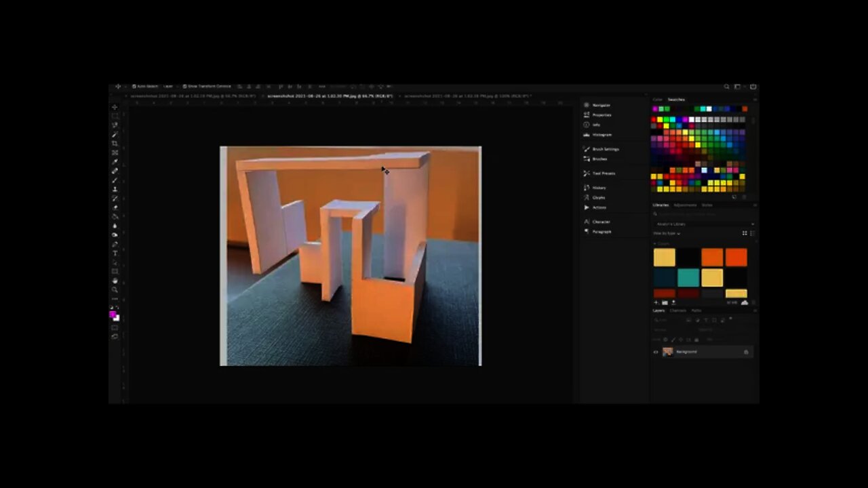Select the Brush tool

click(x=115, y=180)
